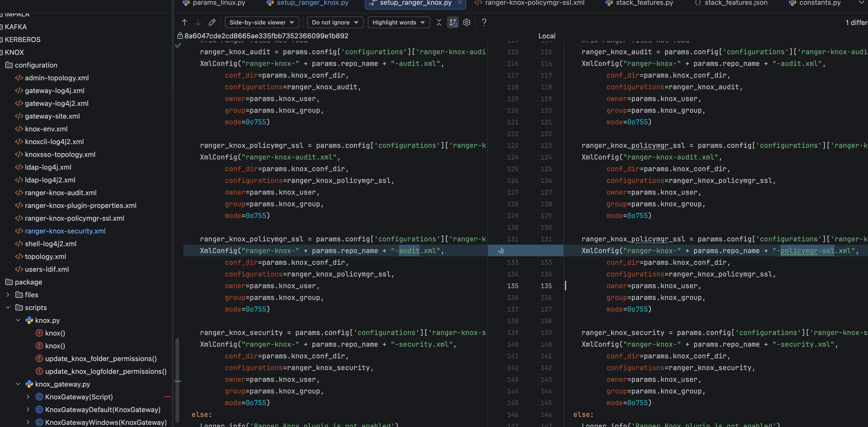Jump to next difference with down arrow
Viewport: 868px width, 427px height.
[198, 22]
